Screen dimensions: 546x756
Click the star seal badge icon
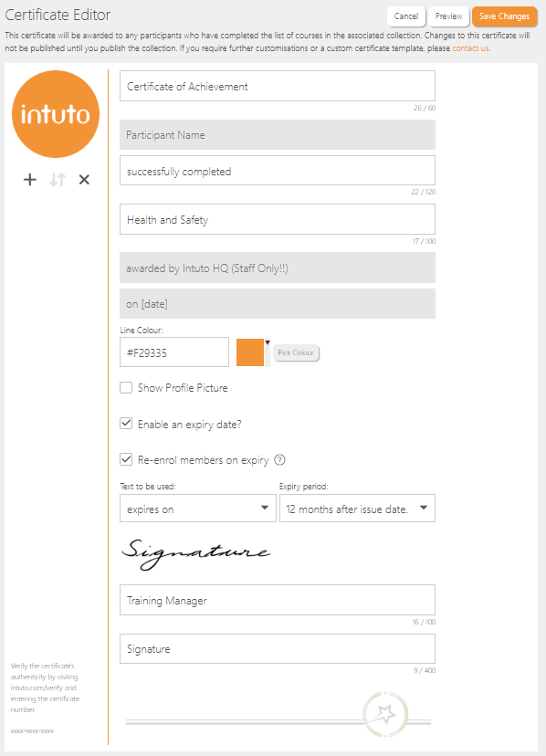pos(385,714)
